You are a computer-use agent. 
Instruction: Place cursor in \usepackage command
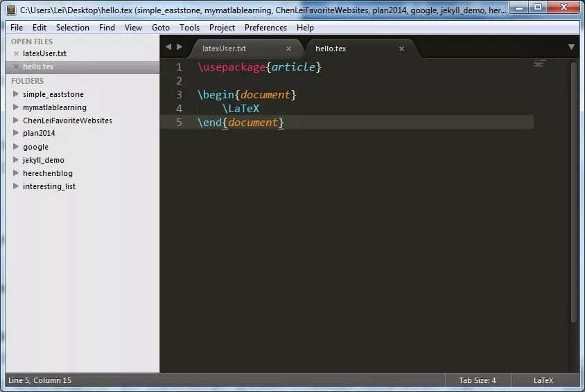[x=232, y=67]
